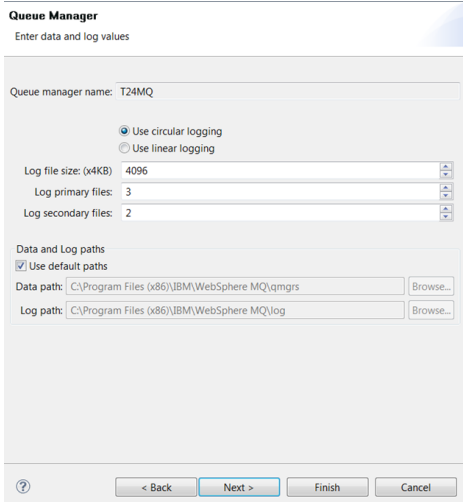Click the Queue manager name field
Screen dimensions: 468x502
point(288,91)
